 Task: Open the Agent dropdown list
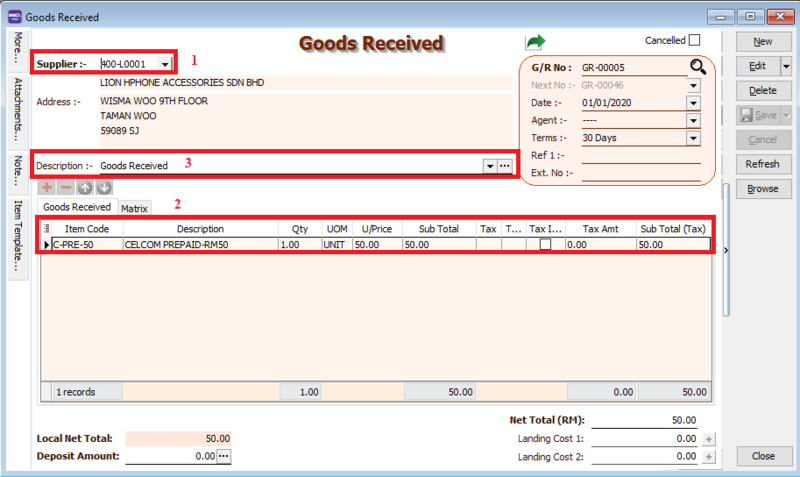693,120
